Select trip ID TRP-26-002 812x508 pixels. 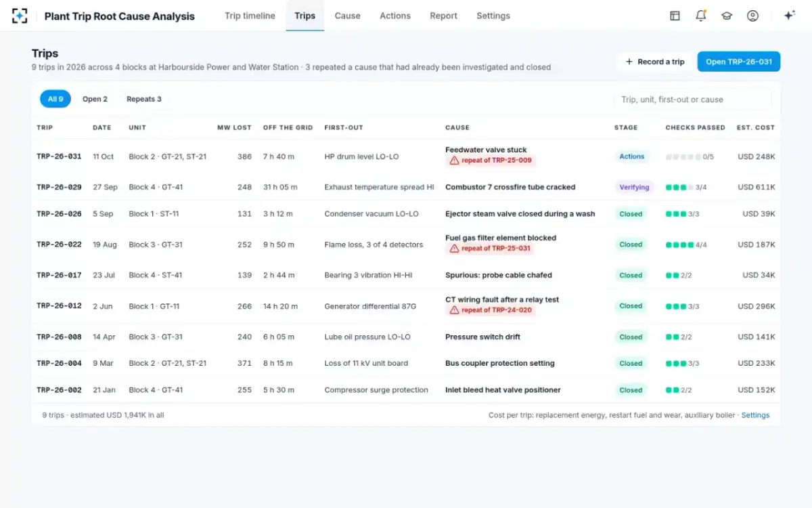coord(59,390)
